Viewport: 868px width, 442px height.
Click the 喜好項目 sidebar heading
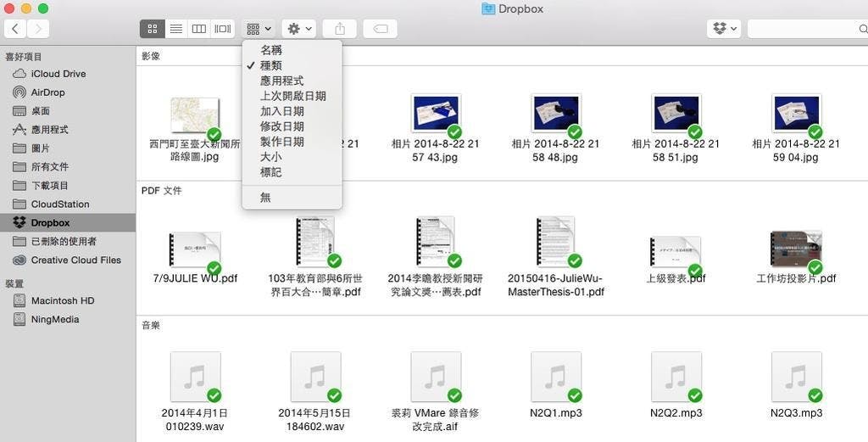click(23, 57)
